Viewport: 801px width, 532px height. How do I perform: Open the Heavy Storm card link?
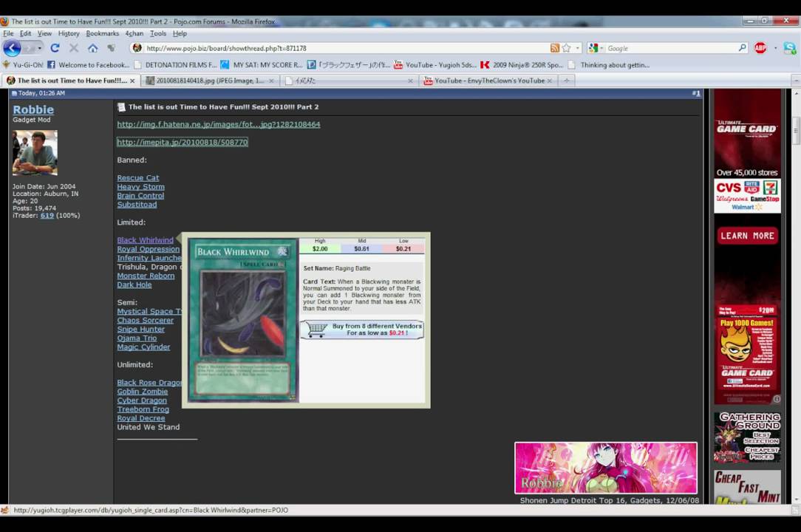(x=140, y=186)
